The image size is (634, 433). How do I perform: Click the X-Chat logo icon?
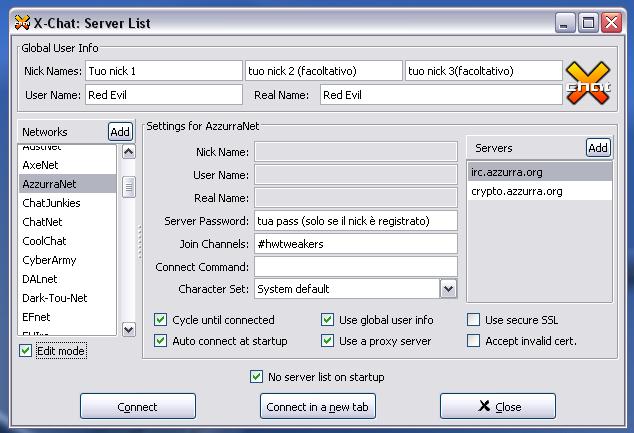(x=588, y=83)
